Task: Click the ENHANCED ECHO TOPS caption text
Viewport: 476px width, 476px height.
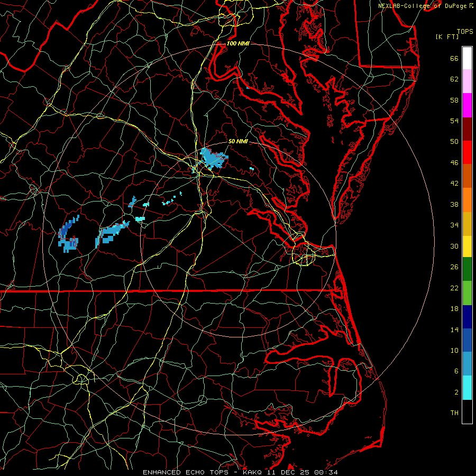Action: pyautogui.click(x=186, y=472)
